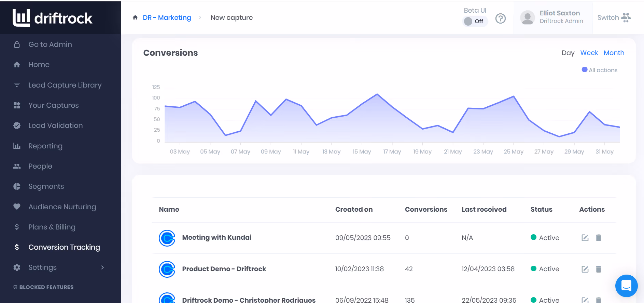The height and width of the screenshot is (303, 644).
Task: Click the Go to Admin lock icon
Action: pyautogui.click(x=17, y=44)
